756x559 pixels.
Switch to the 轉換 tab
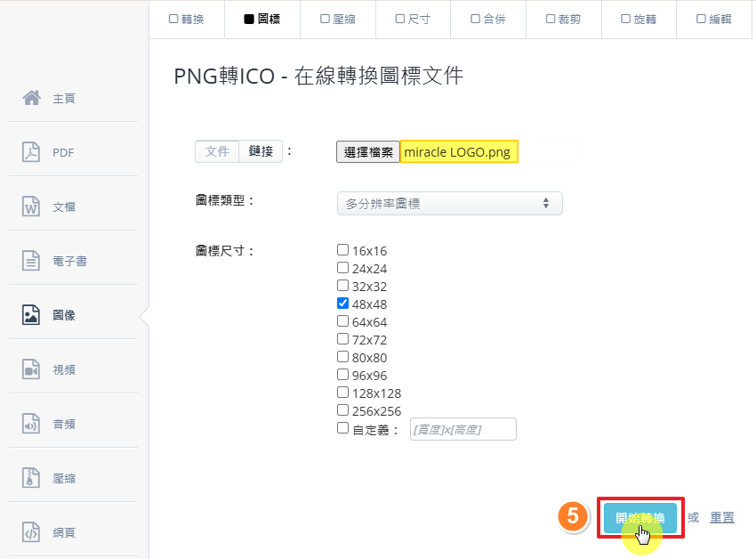[x=186, y=20]
